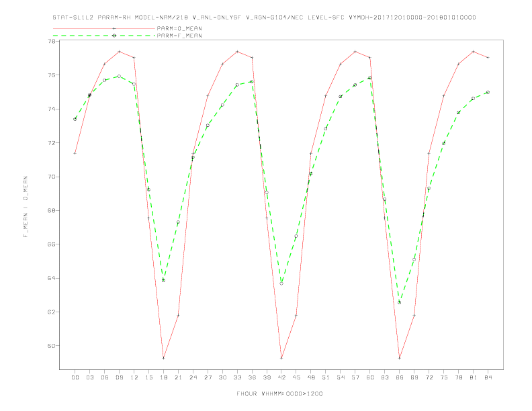The height and width of the screenshot is (411, 532).
Task: Click x-axis tick label 30
Action: point(222,377)
